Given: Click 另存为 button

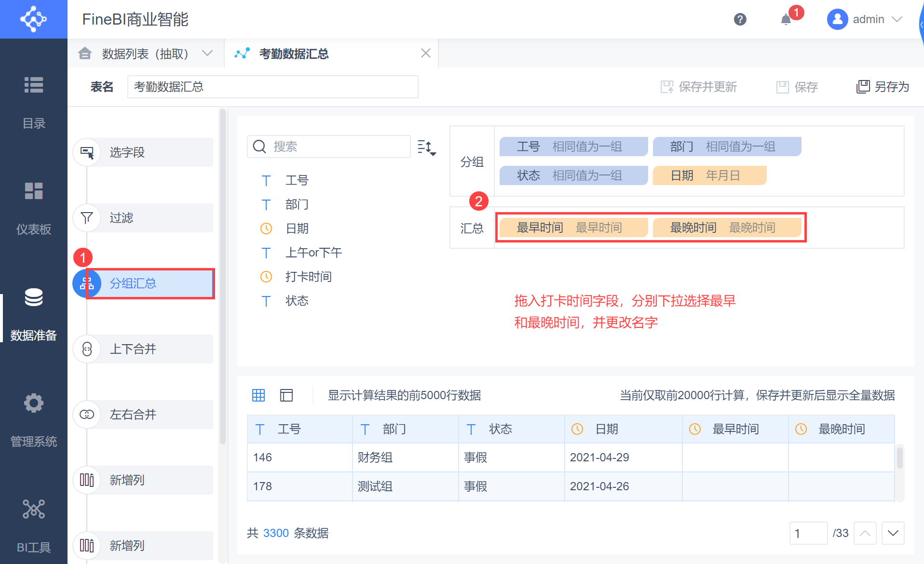Looking at the screenshot, I should click(883, 87).
